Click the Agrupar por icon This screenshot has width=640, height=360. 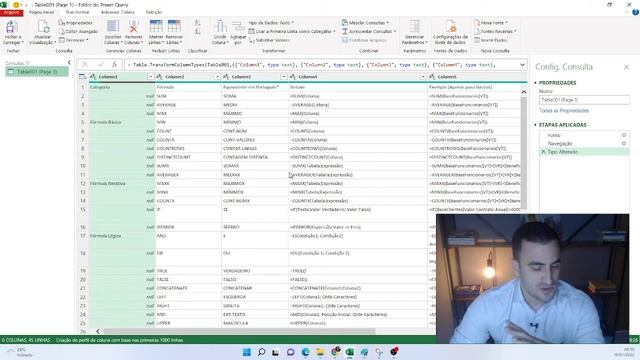238,27
